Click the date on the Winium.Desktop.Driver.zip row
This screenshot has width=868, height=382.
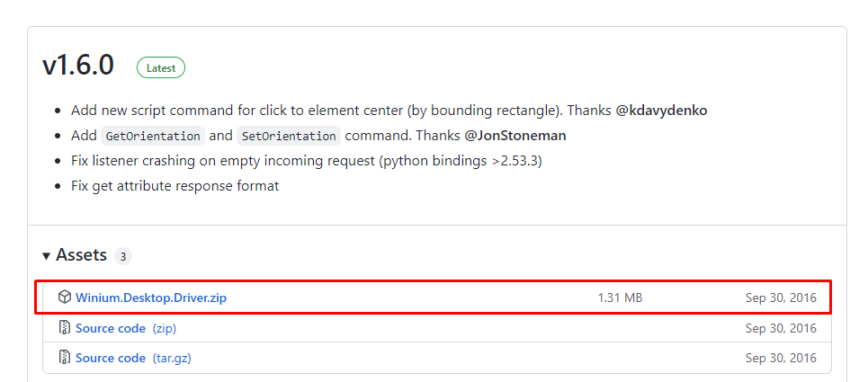[x=781, y=298]
